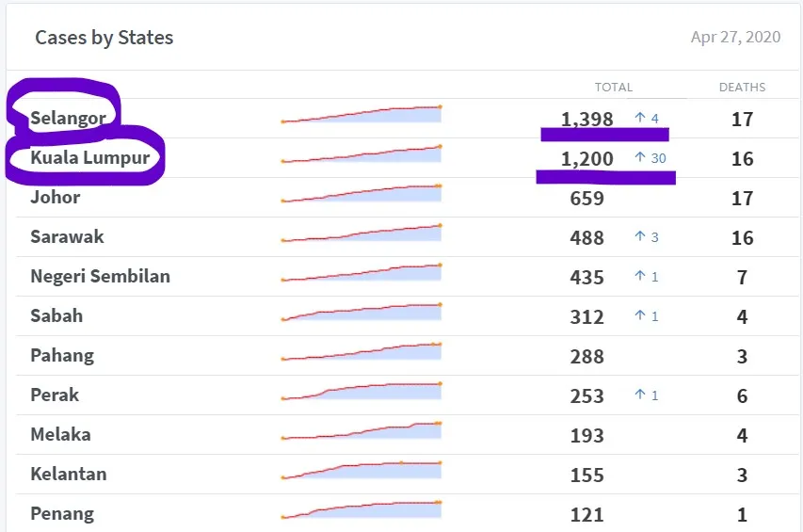Click the up arrow beside Selangor total

(x=639, y=118)
